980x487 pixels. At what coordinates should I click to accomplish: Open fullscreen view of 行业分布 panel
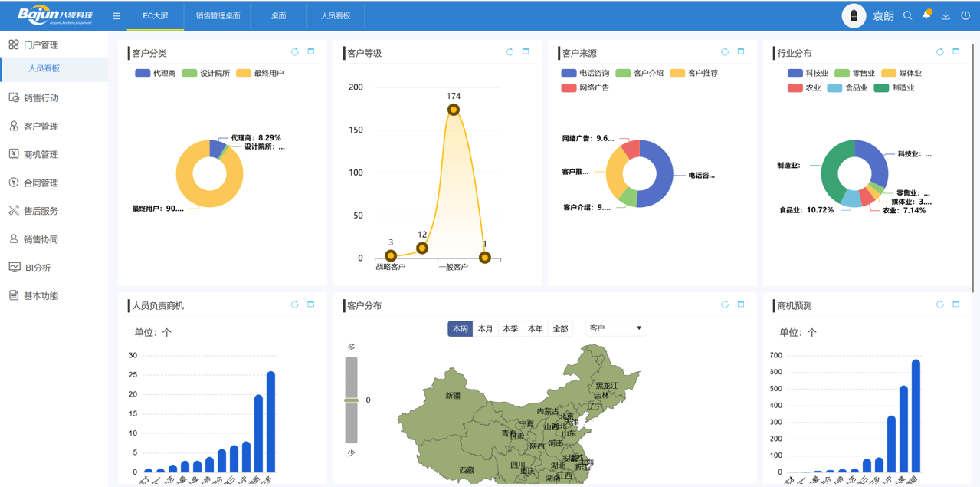(955, 52)
